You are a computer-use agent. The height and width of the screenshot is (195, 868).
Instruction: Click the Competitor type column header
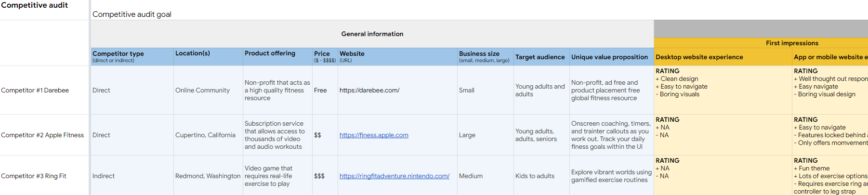click(118, 54)
